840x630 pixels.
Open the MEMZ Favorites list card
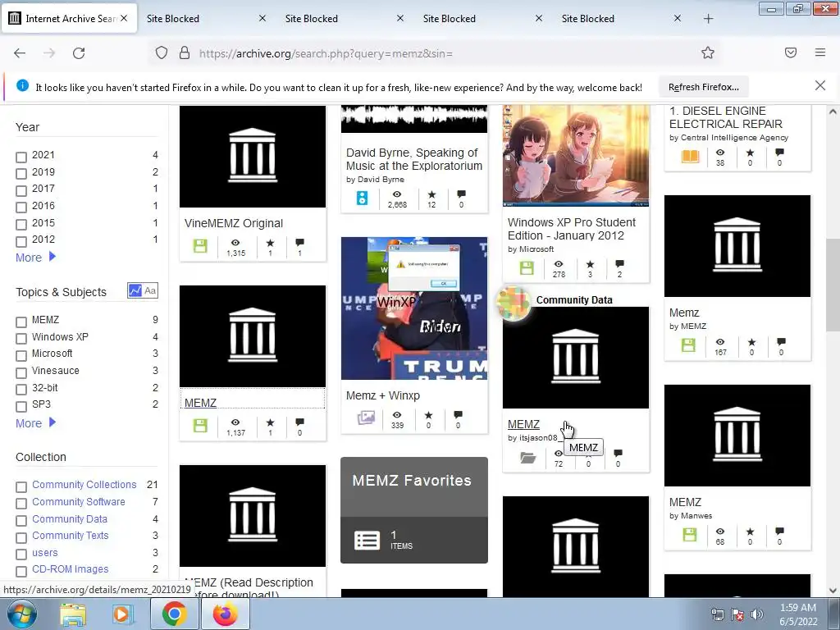pyautogui.click(x=414, y=510)
